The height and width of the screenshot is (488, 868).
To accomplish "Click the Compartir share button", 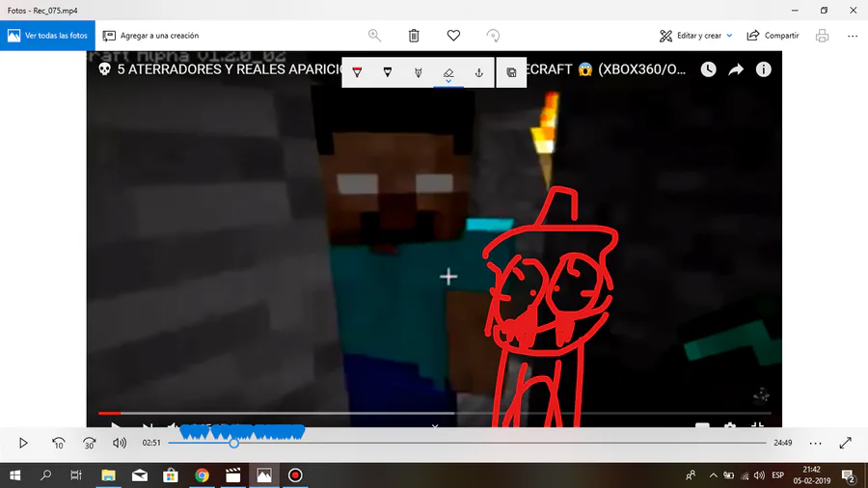I will (773, 36).
